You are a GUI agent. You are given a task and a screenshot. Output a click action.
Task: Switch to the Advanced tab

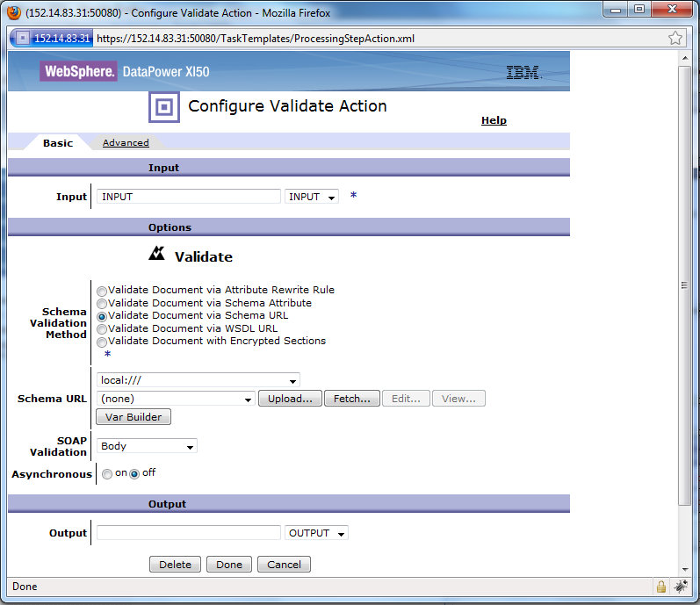pos(126,143)
